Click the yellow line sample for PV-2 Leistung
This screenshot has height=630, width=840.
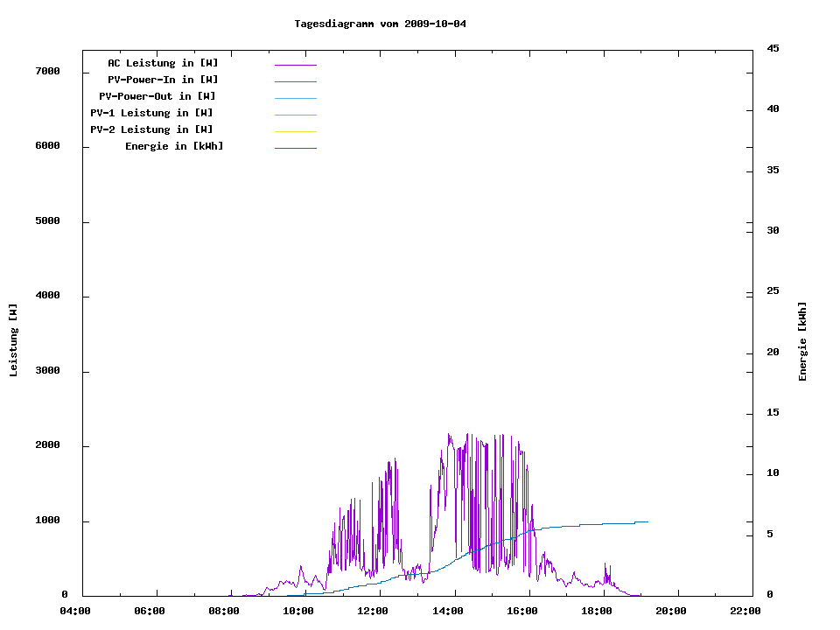pos(295,131)
